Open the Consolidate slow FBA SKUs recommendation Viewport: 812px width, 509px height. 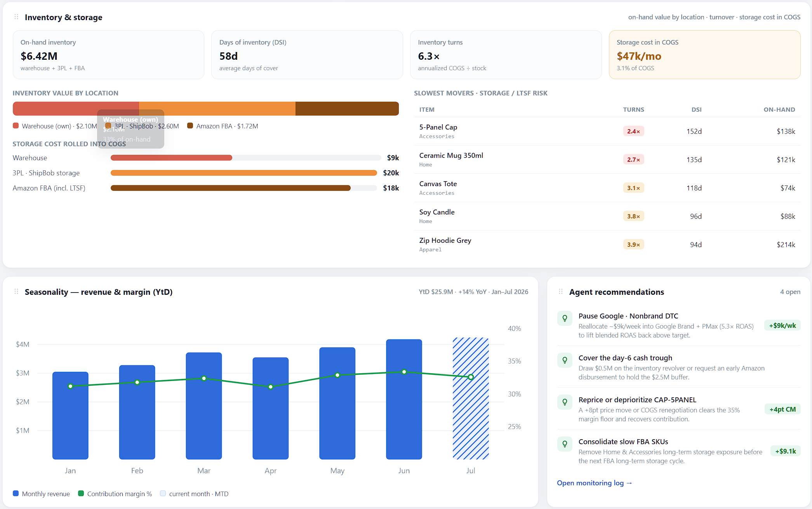point(679,451)
